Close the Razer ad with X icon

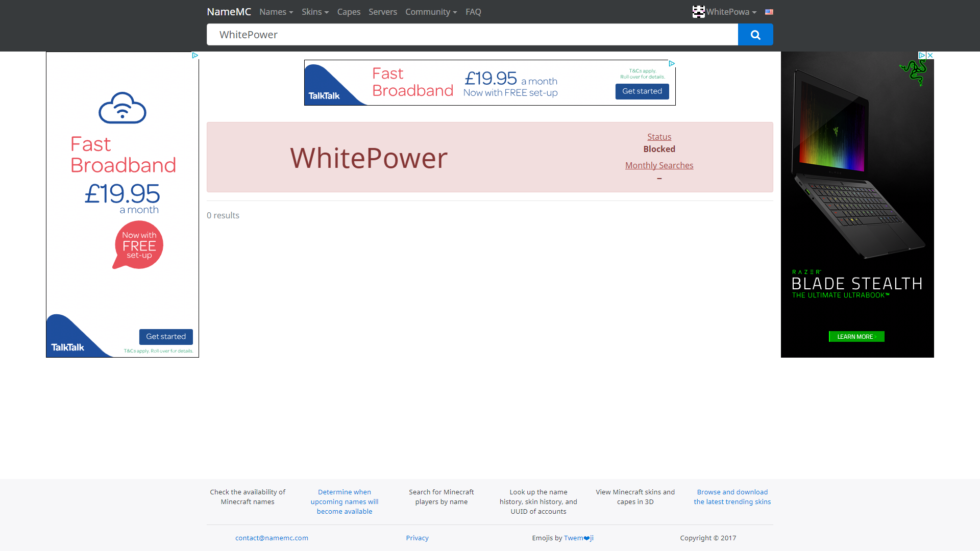930,55
